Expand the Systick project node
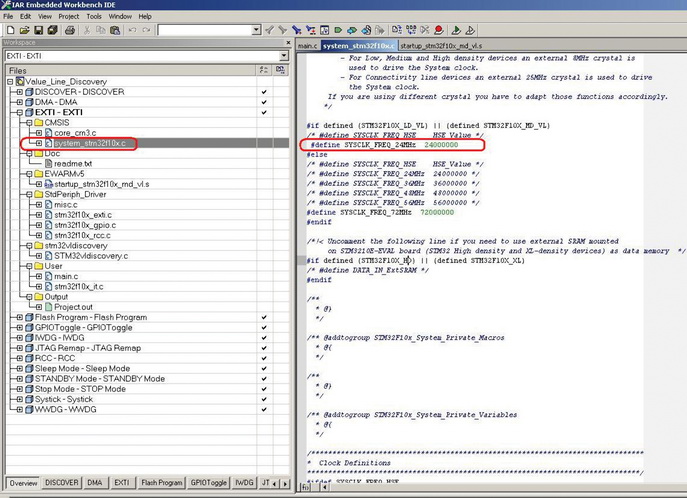The height and width of the screenshot is (498, 687). pos(20,399)
